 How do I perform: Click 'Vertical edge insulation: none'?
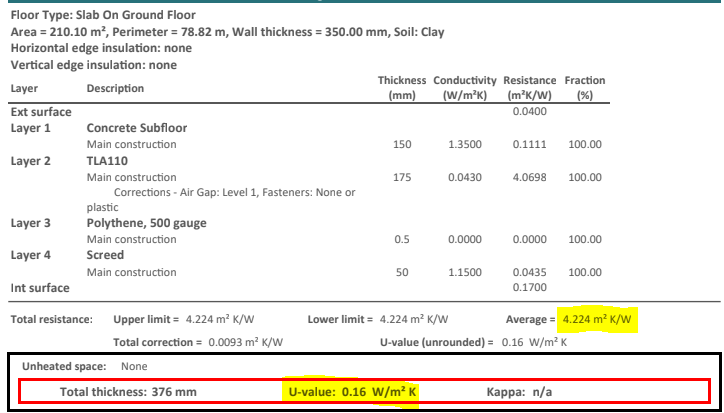point(93,65)
